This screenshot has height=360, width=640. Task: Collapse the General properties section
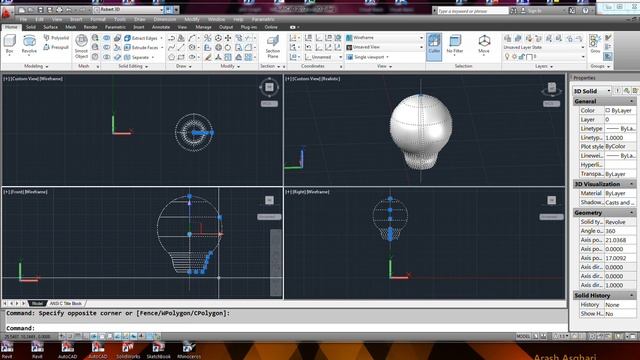coord(631,101)
